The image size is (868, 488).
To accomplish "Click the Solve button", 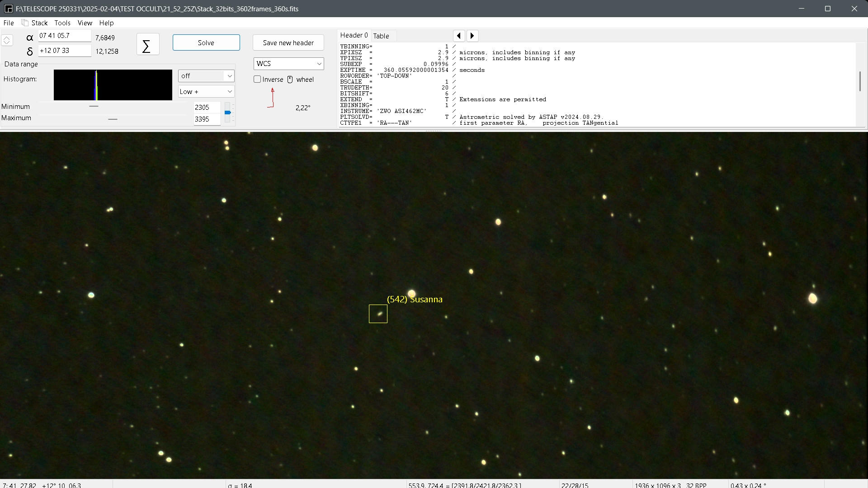I will 206,42.
